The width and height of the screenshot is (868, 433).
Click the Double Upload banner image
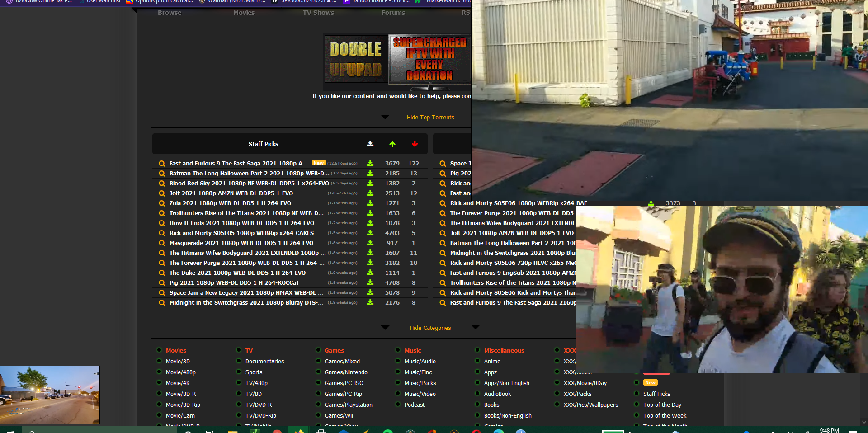tap(356, 60)
